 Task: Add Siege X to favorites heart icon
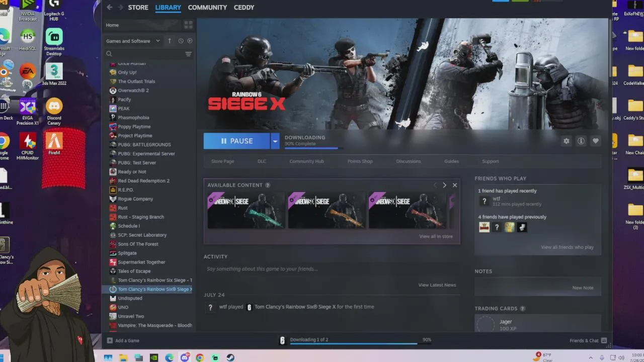(595, 141)
